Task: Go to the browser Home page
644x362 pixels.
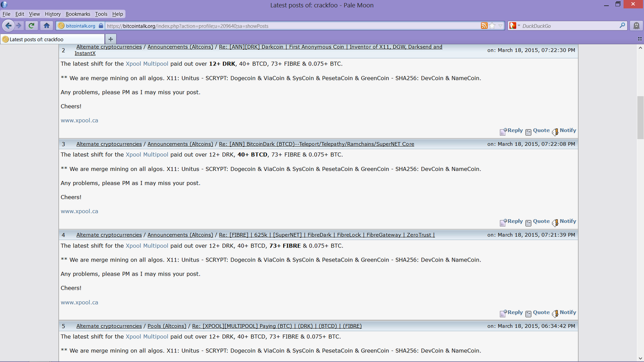Action: [47, 26]
